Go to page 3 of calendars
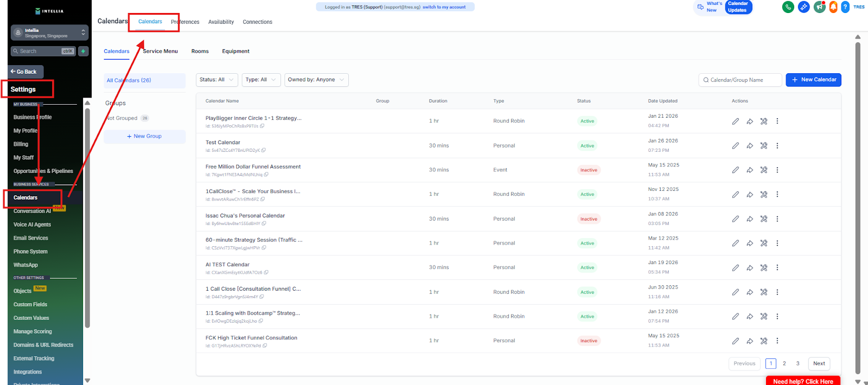This screenshot has width=868, height=385. [x=797, y=363]
